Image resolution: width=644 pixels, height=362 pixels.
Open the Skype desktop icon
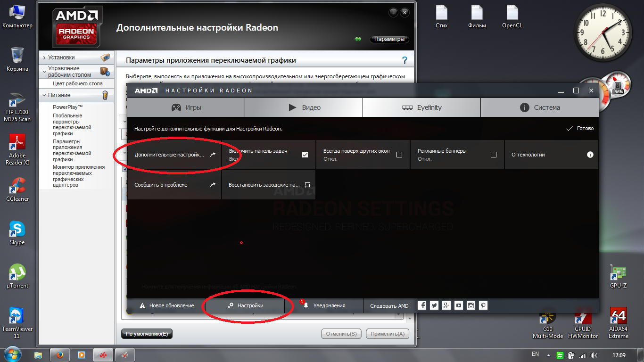tap(17, 233)
